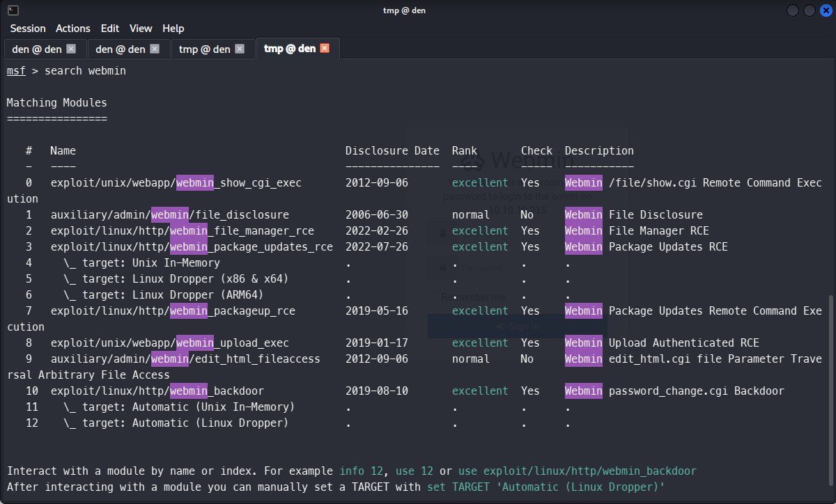Click the 2012-09-06 date of module 0
This screenshot has width=836, height=504.
[x=377, y=183]
